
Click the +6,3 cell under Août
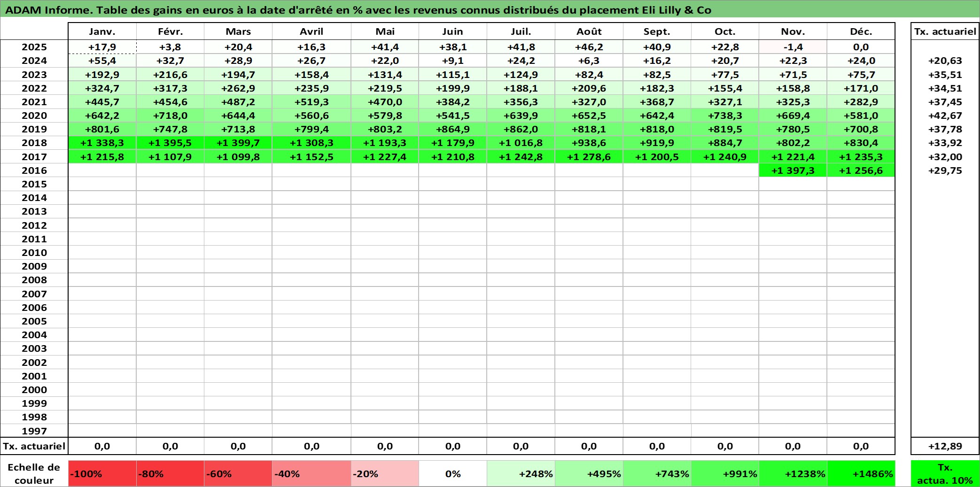[x=589, y=61]
